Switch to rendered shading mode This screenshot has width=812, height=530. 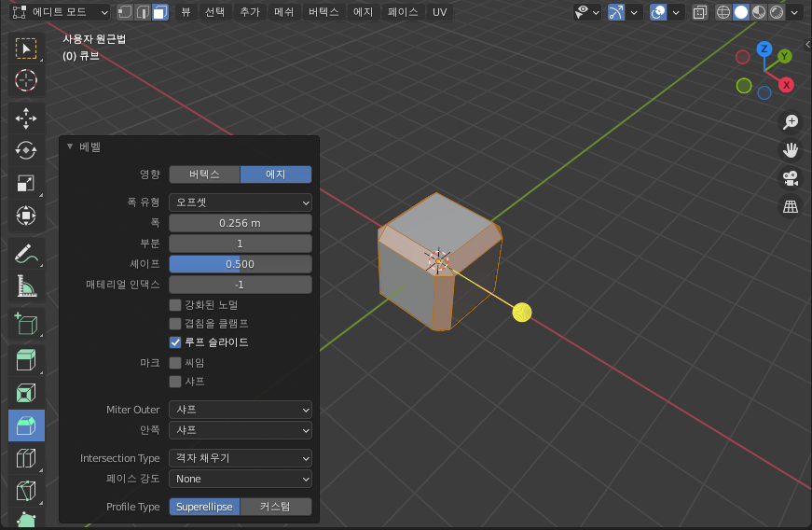point(777,12)
